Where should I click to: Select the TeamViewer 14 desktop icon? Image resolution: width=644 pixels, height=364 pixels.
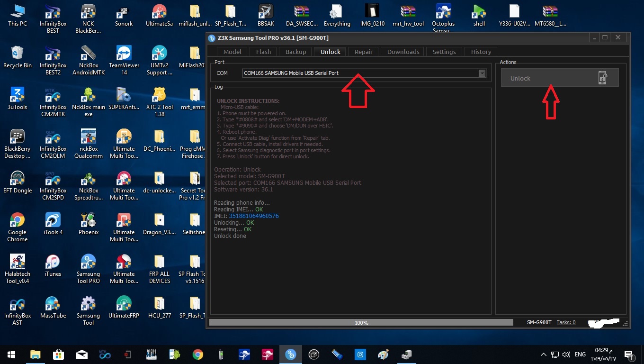click(x=124, y=61)
